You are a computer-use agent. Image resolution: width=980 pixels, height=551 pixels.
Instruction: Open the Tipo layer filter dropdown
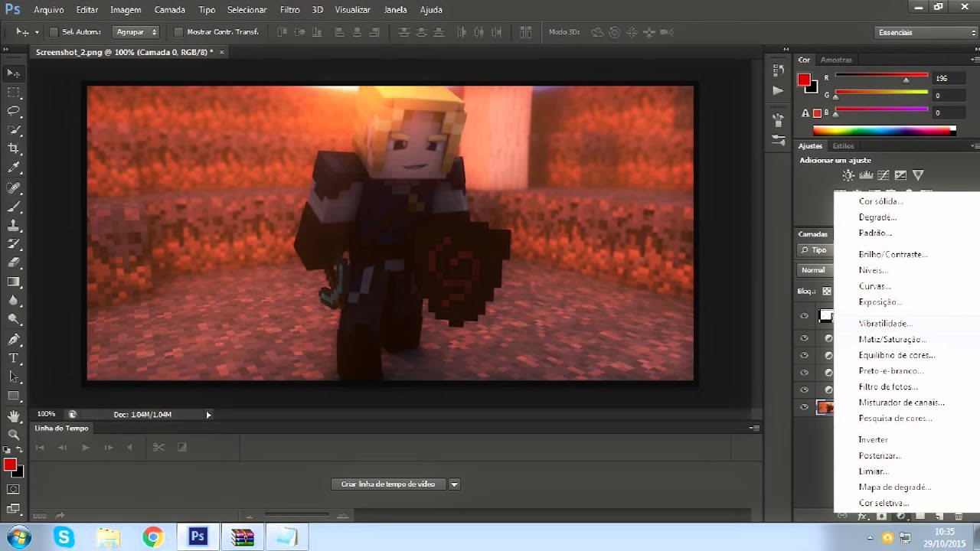(x=815, y=250)
